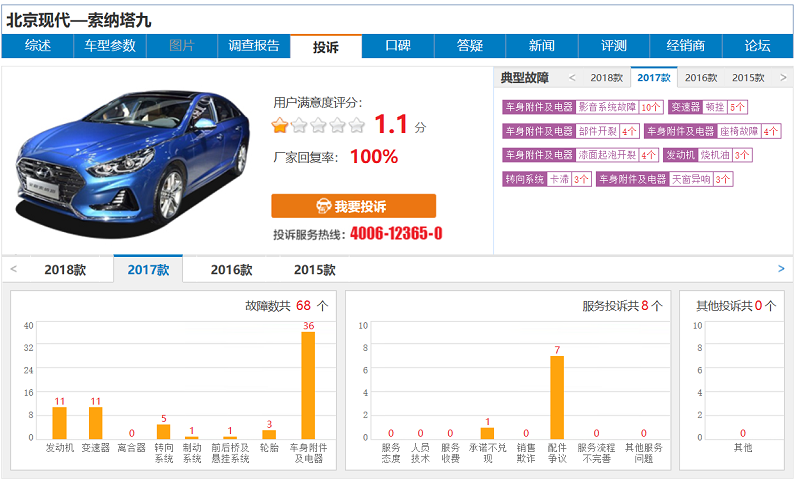Image resolution: width=800 pixels, height=482 pixels.
Task: Click the 故障数共 68 个 heading
Action: click(287, 306)
